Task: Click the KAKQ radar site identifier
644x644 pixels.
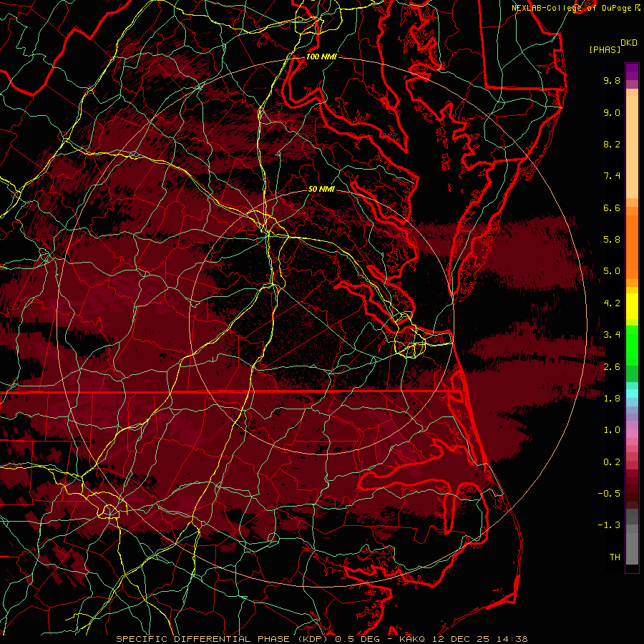Action: (x=412, y=639)
